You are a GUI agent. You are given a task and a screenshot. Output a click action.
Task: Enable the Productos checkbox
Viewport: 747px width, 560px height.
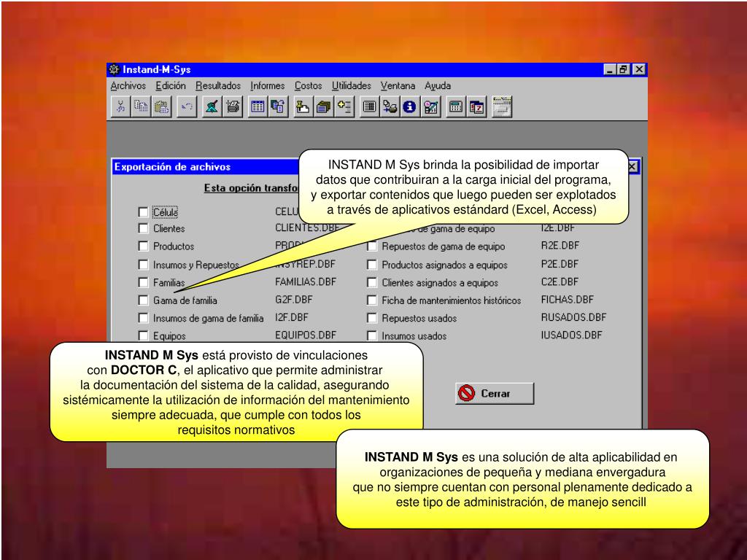coord(143,246)
